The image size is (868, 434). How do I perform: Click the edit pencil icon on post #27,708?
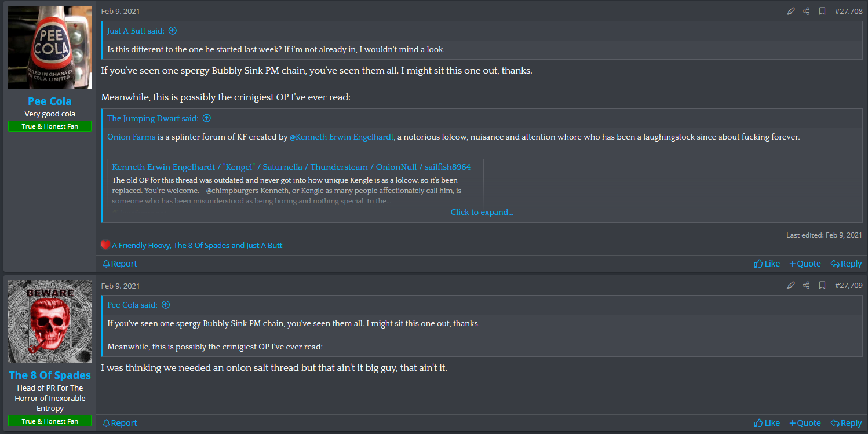791,11
